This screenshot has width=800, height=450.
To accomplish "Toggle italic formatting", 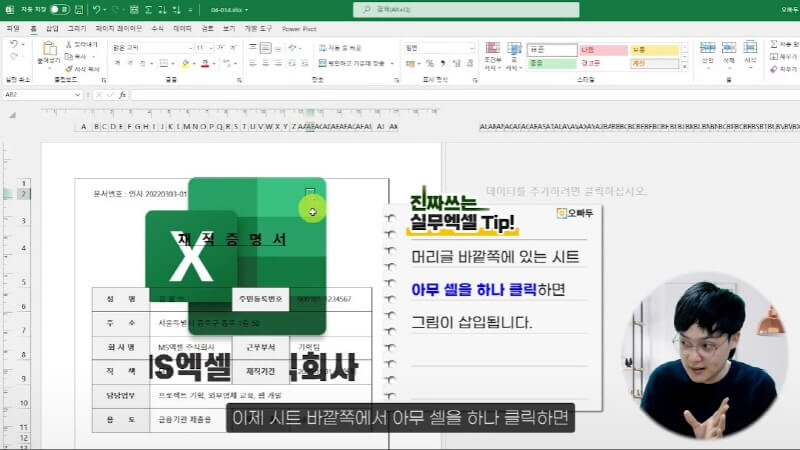I will [130, 63].
